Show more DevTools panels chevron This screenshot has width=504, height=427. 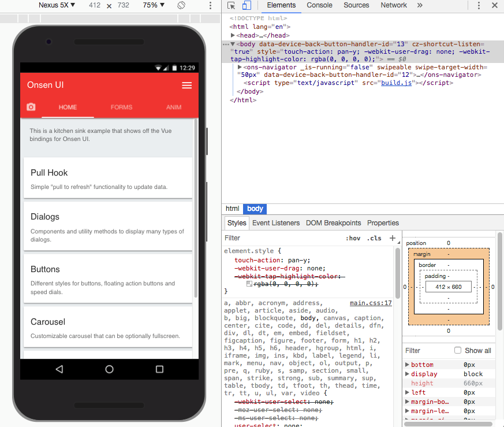point(420,5)
